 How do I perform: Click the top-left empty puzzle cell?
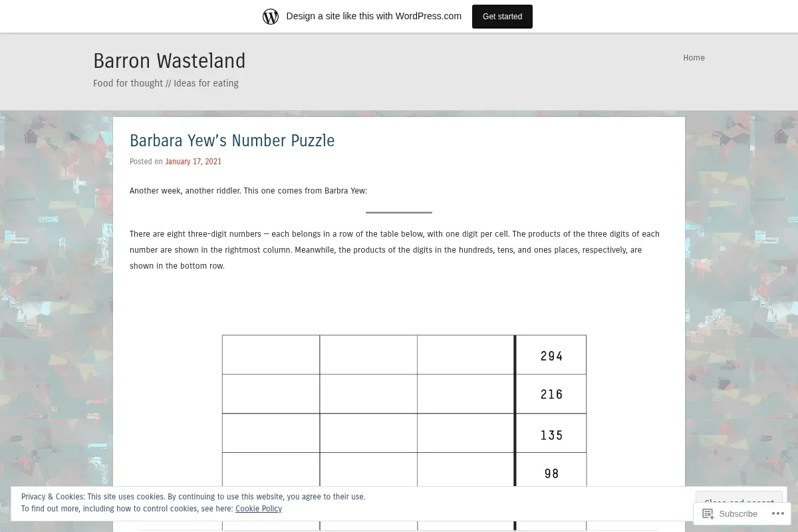[x=271, y=355]
